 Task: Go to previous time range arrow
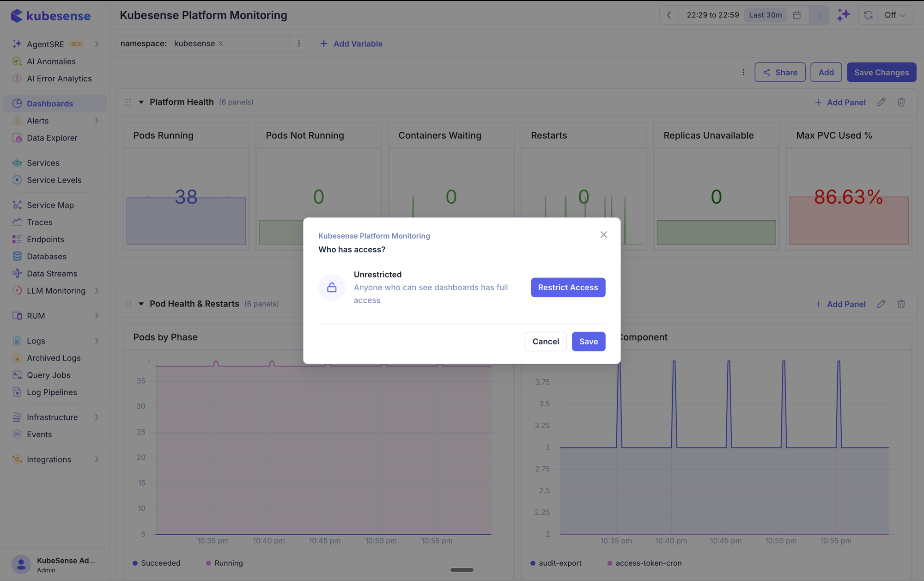(669, 15)
